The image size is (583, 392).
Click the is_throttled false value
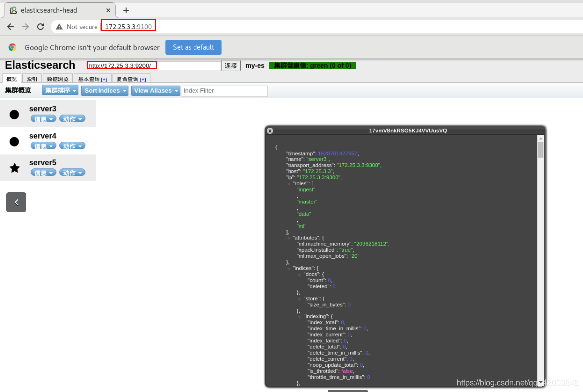(347, 371)
